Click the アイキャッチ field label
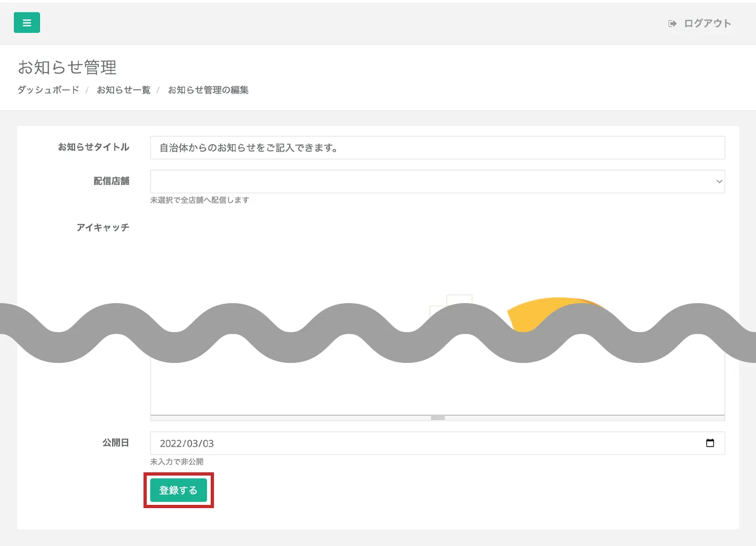756x546 pixels. click(x=102, y=227)
